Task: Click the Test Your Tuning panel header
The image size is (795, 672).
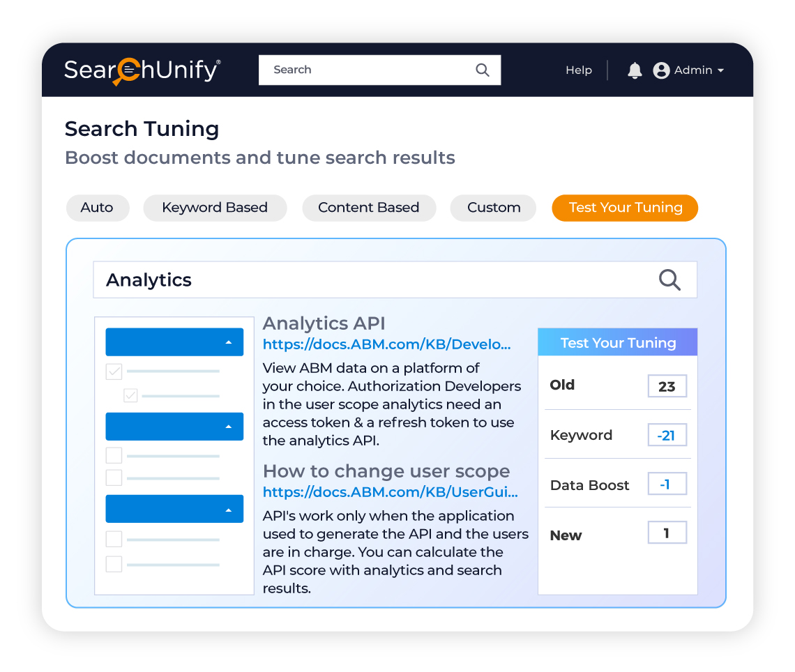Action: (618, 342)
